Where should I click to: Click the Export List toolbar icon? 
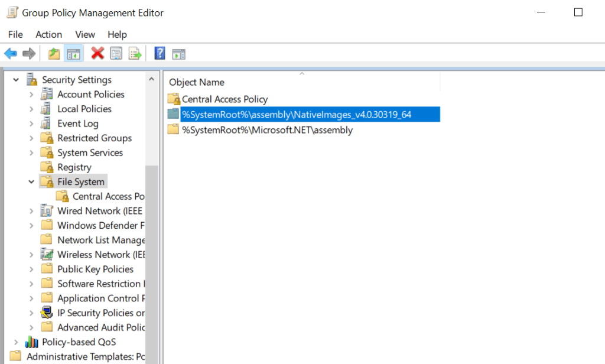[x=135, y=54]
